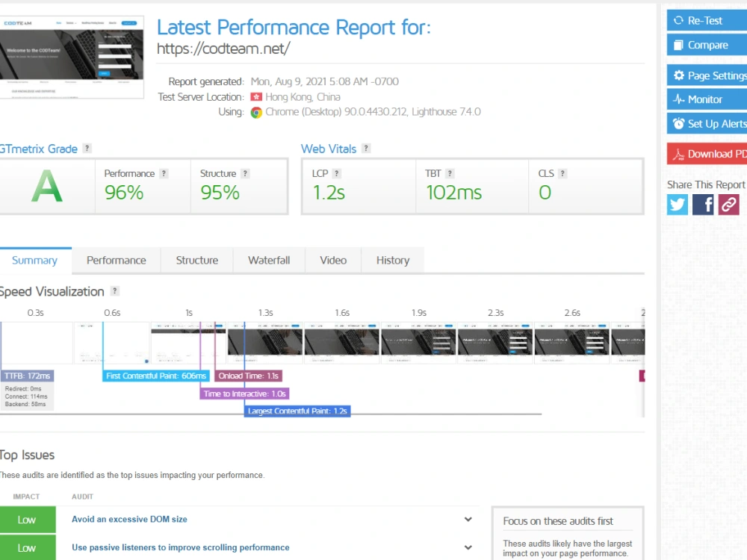Click the Twitter share icon
This screenshot has width=747, height=560.
tap(677, 205)
